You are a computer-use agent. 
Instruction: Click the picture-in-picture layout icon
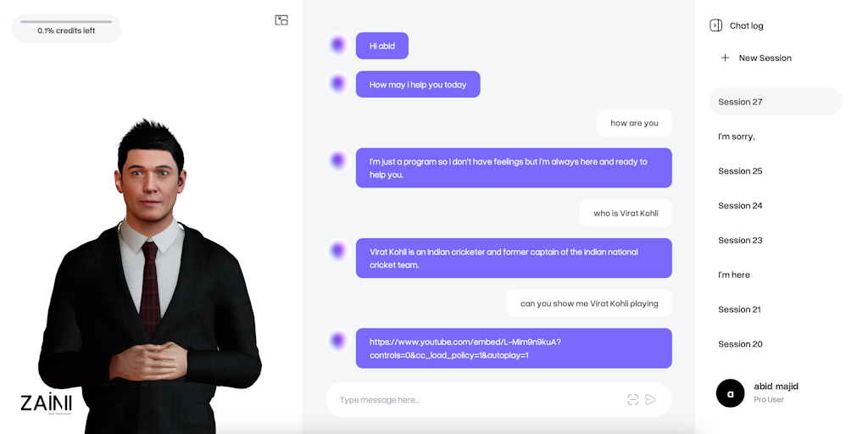pos(281,20)
